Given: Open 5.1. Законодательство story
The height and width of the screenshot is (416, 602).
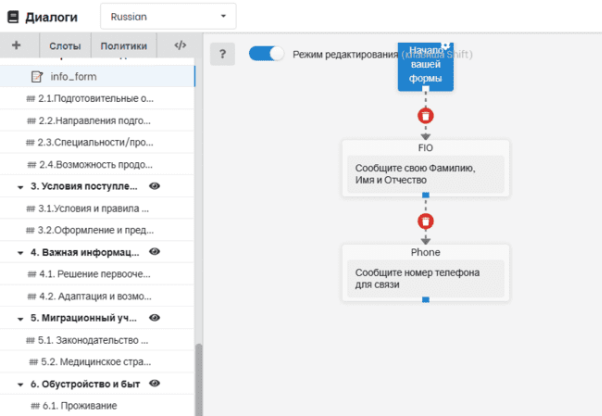Looking at the screenshot, I should [x=97, y=340].
